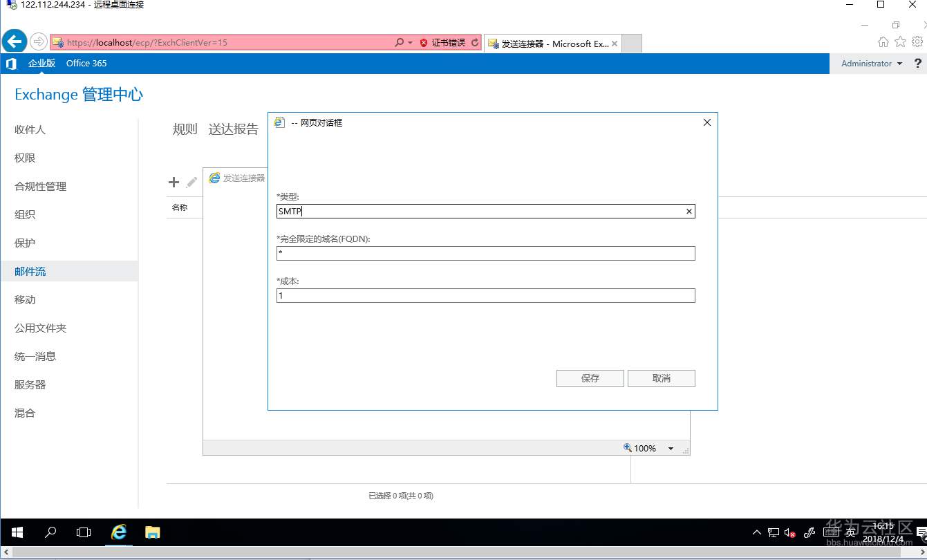The image size is (927, 560).
Task: Click the browser back arrow
Action: (x=14, y=41)
